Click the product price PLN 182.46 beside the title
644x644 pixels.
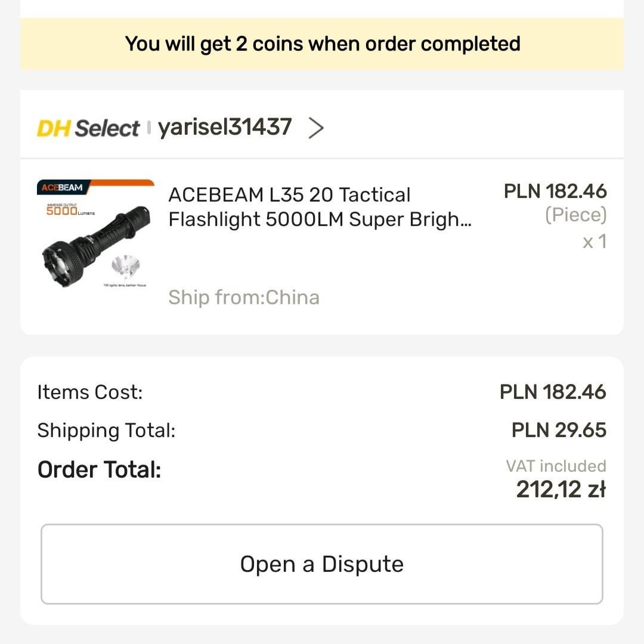click(555, 191)
